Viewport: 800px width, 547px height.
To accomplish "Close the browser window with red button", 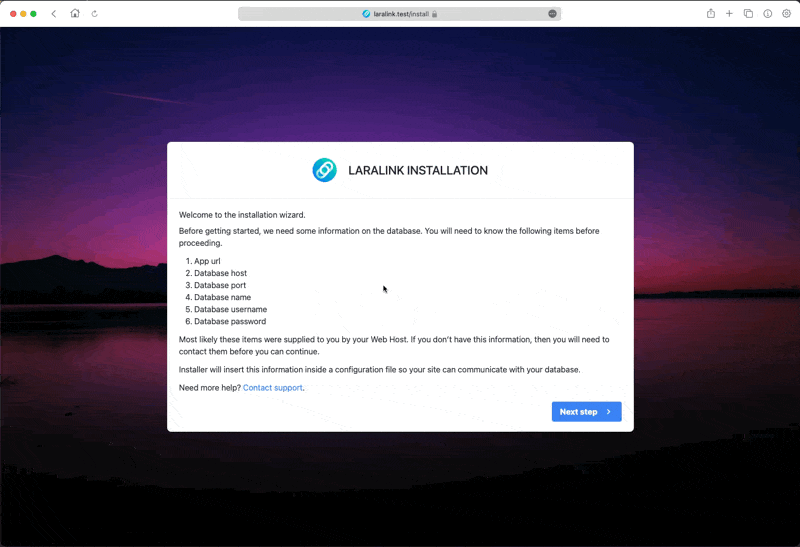I will 13,14.
